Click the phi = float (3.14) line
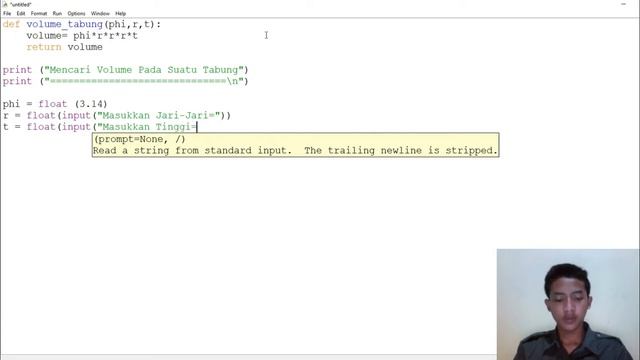640x360 pixels. tap(55, 104)
